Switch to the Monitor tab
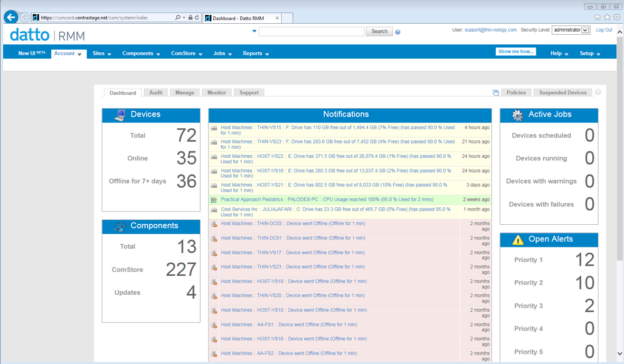624x364 pixels. pyautogui.click(x=216, y=93)
